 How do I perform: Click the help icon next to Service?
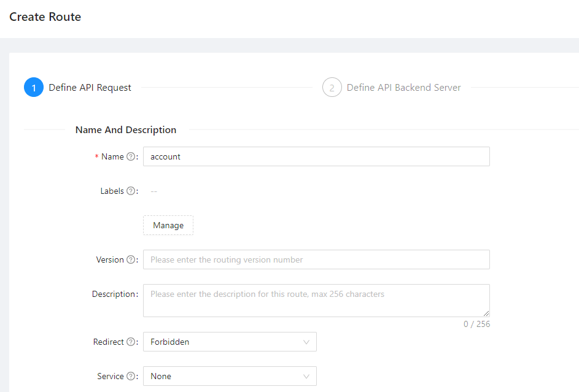click(130, 377)
